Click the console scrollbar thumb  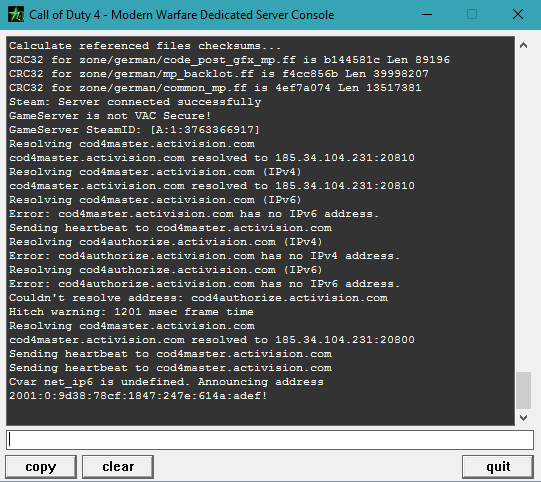coord(523,390)
